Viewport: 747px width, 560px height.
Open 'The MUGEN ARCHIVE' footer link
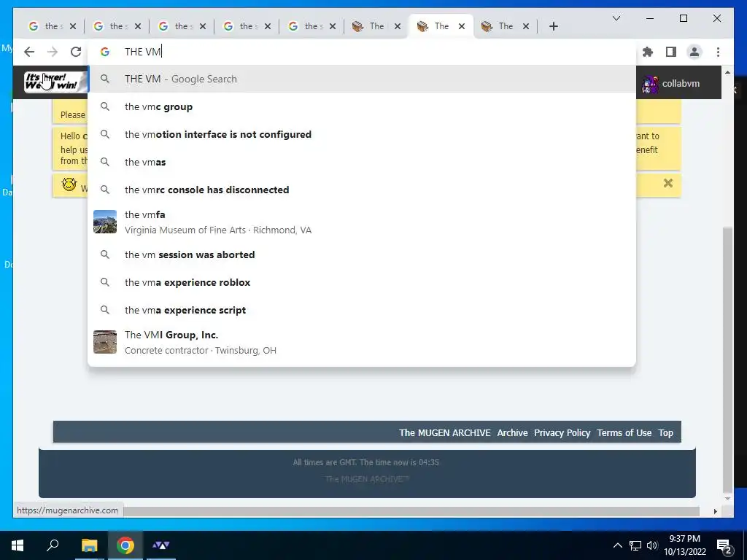pos(444,433)
